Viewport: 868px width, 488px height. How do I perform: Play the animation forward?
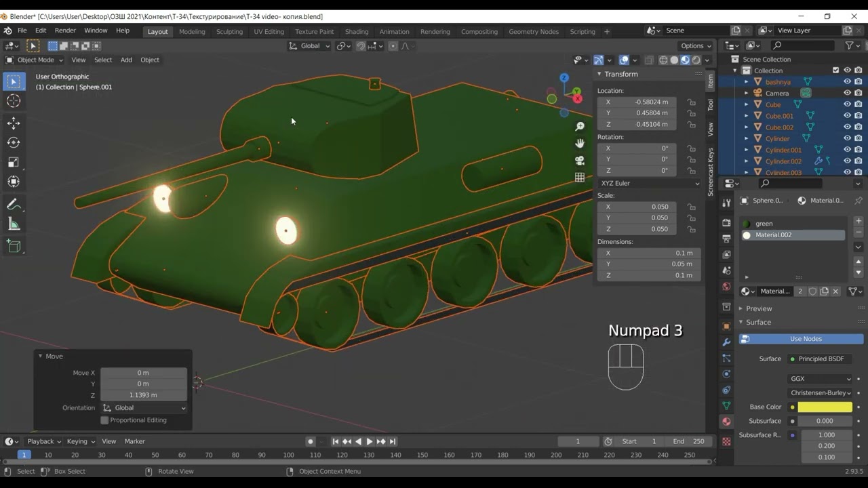[370, 441]
